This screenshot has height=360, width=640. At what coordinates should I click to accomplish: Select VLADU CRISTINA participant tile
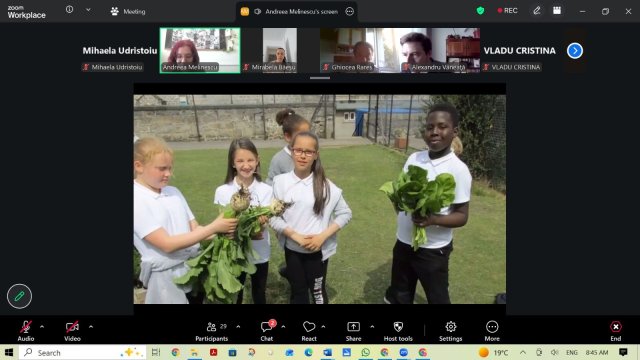click(x=520, y=51)
